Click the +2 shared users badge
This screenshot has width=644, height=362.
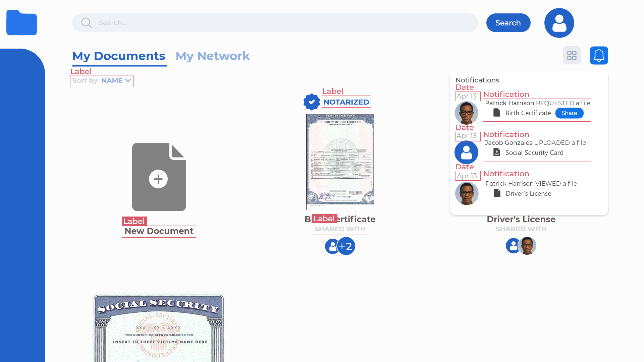tap(346, 246)
